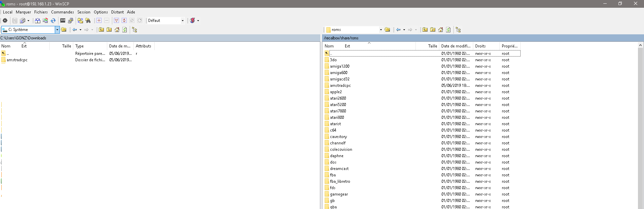Expand the new session dropdown arrow

(x=198, y=21)
